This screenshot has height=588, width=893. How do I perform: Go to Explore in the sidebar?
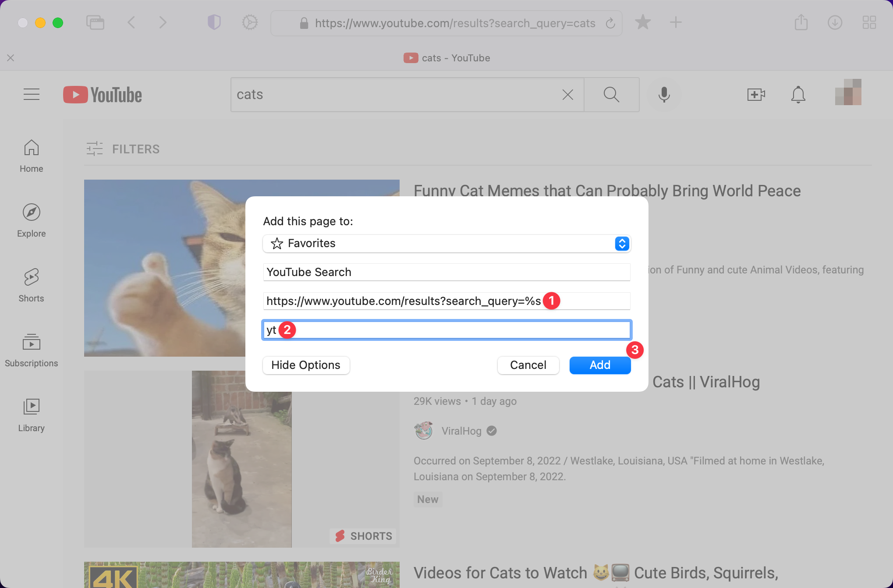31,220
